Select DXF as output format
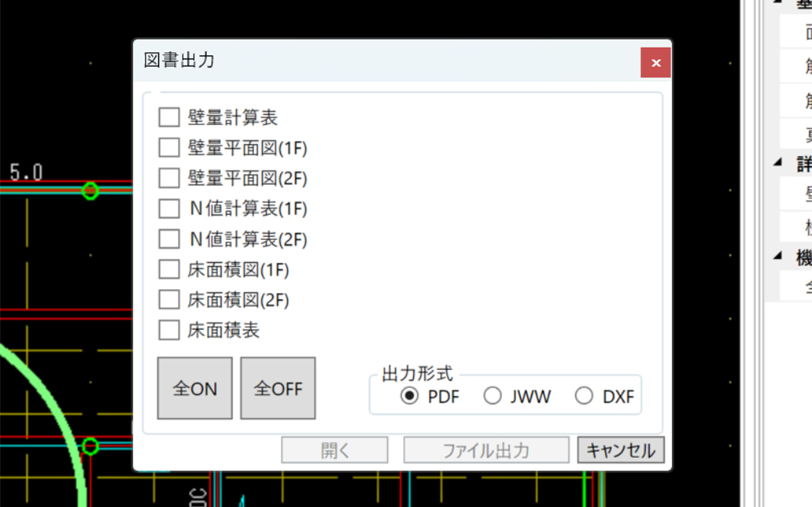812x507 pixels. tap(585, 398)
